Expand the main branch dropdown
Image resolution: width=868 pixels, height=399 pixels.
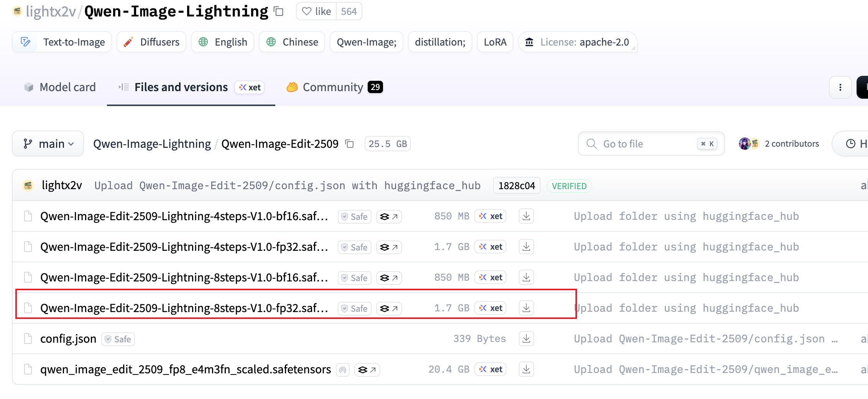tap(48, 144)
